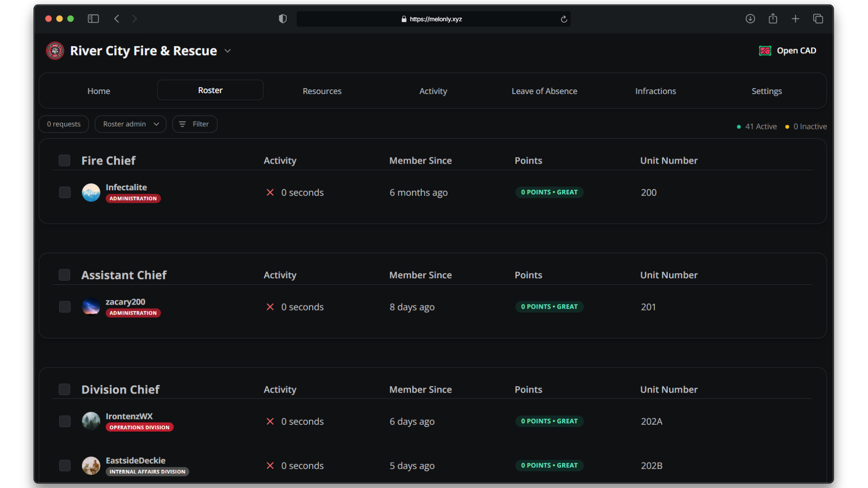Click Infectalite's 0 Points Great badge
Image resolution: width=868 pixels, height=488 pixels.
[x=549, y=192]
